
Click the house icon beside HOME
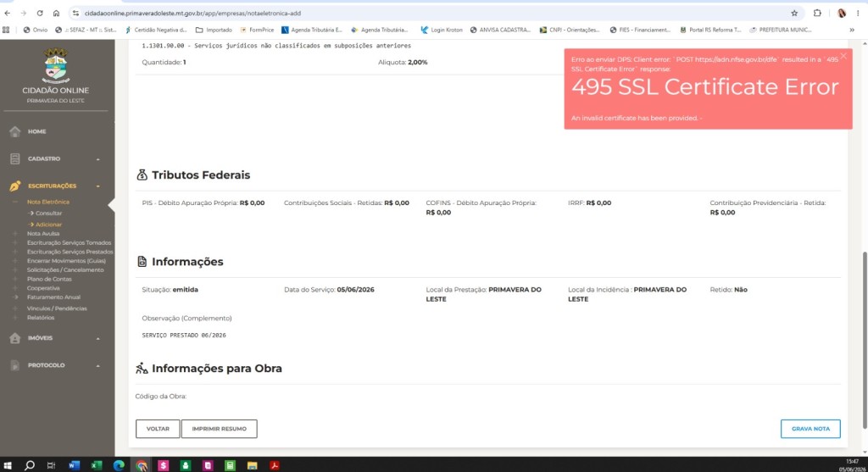[x=15, y=131]
